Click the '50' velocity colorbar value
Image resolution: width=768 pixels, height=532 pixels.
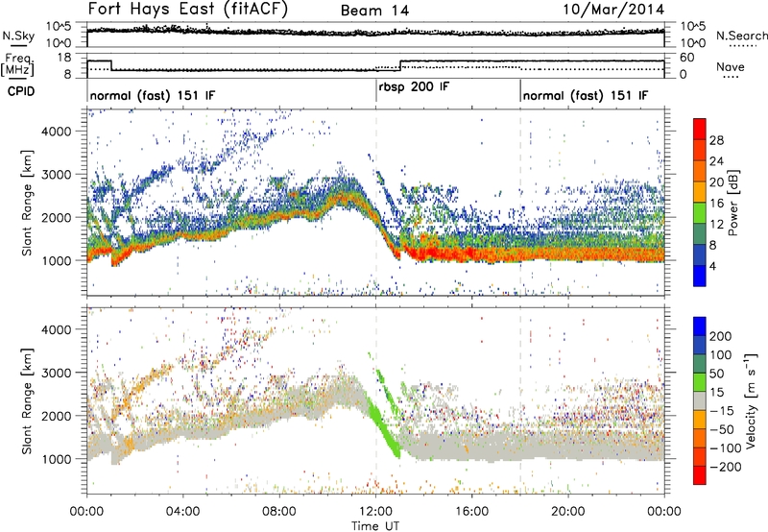[x=716, y=374]
